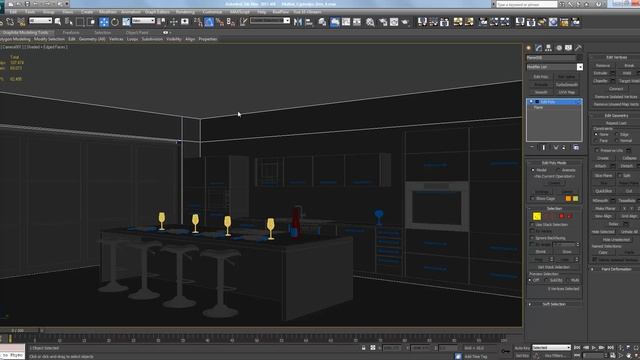Open the Schematic View
Image resolution: width=640 pixels, height=360 pixels.
point(357,22)
